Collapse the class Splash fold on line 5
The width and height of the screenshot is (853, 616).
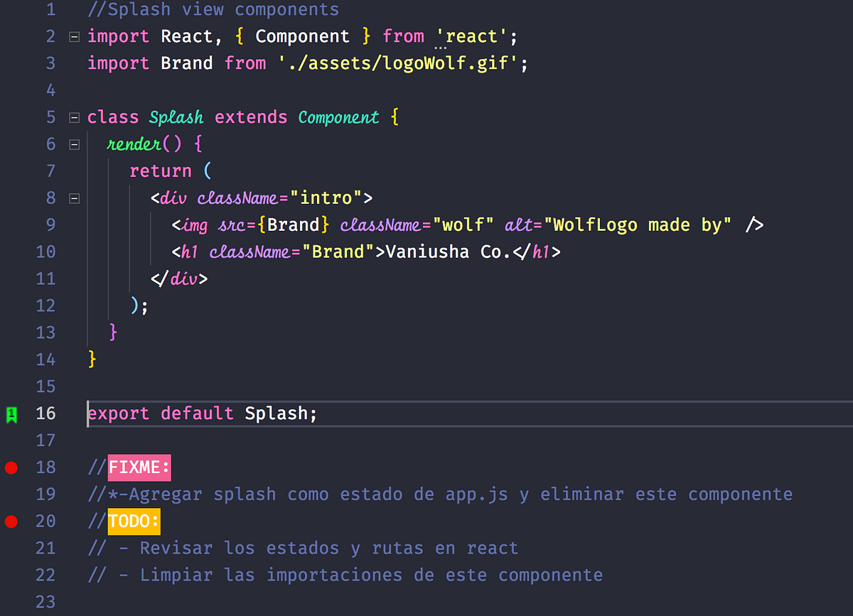point(74,117)
